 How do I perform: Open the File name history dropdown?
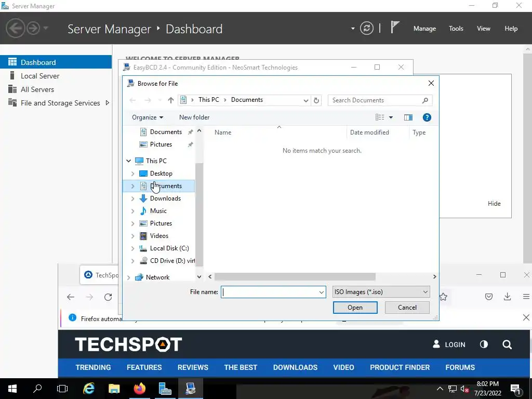click(x=321, y=292)
